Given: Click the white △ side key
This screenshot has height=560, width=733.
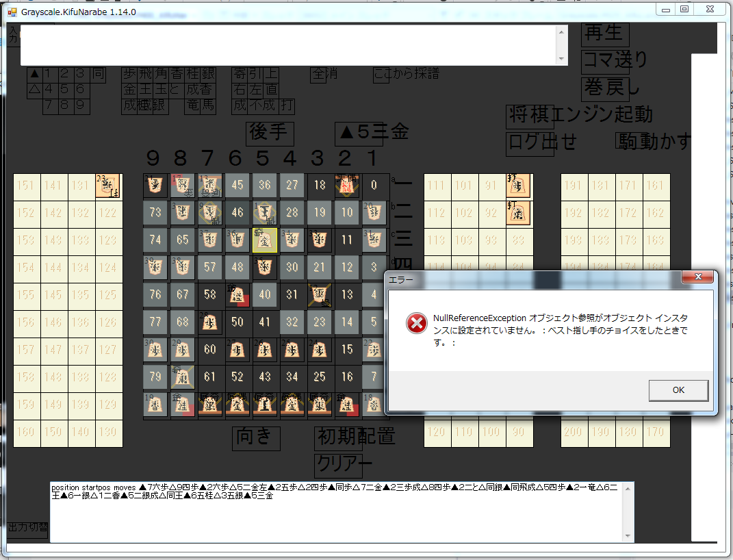Looking at the screenshot, I should 35,90.
